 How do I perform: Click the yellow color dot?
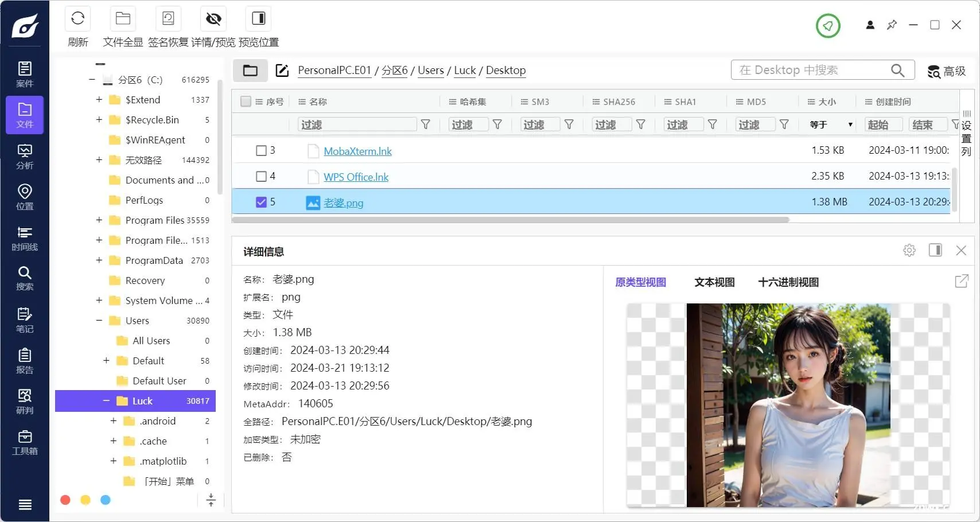click(x=85, y=500)
